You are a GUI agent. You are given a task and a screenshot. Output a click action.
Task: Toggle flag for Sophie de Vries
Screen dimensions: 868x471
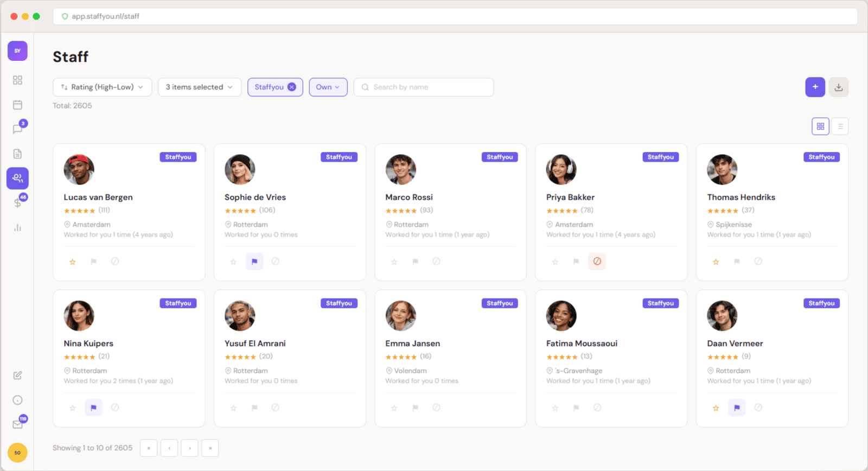point(254,262)
